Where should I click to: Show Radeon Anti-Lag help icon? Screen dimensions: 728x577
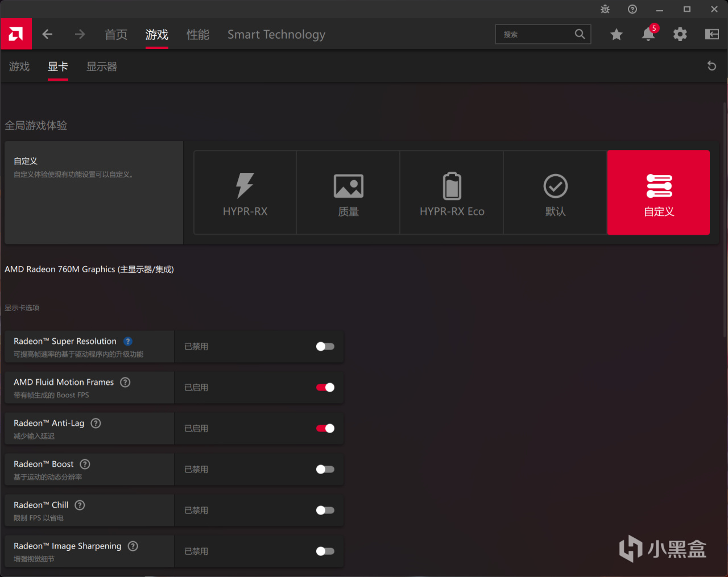point(96,423)
